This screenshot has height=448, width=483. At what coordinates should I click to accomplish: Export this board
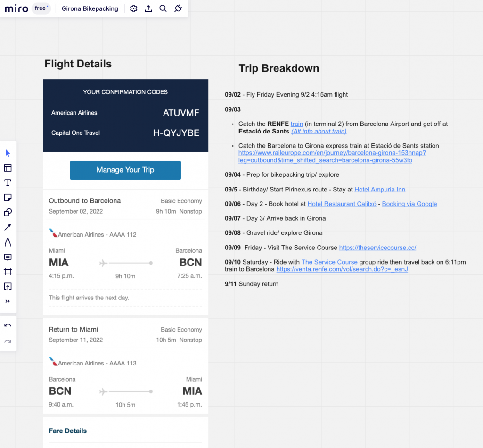point(148,8)
